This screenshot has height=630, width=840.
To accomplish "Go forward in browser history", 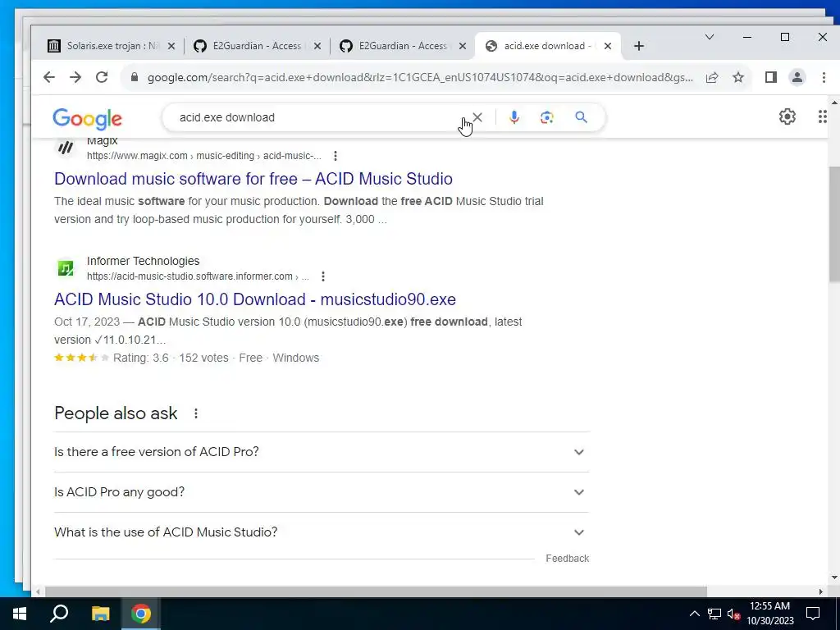I will [75, 77].
